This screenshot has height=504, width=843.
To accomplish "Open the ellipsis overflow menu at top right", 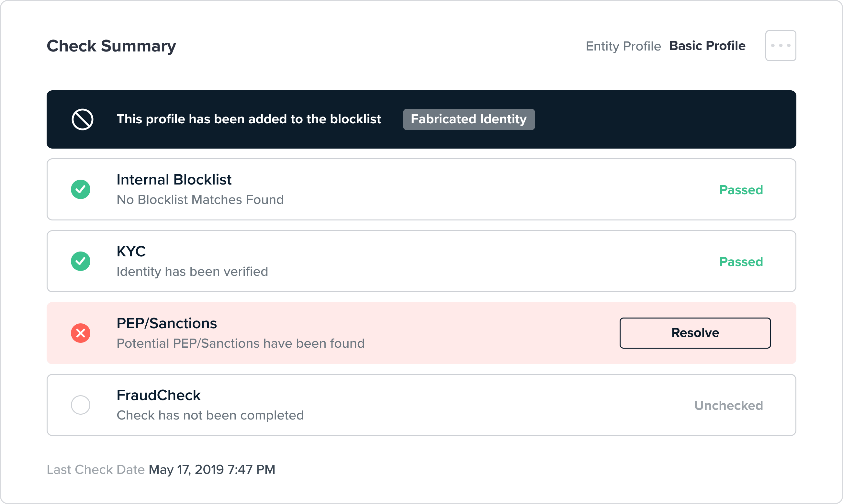I will pyautogui.click(x=780, y=45).
